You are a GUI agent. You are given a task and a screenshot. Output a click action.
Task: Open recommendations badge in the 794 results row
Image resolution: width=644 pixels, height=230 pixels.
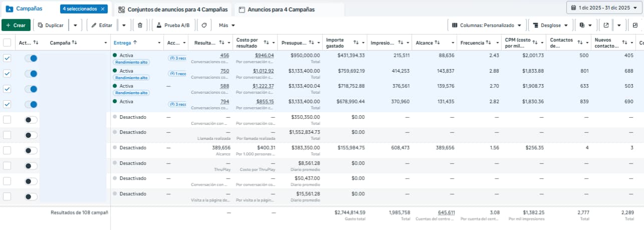[x=177, y=104]
